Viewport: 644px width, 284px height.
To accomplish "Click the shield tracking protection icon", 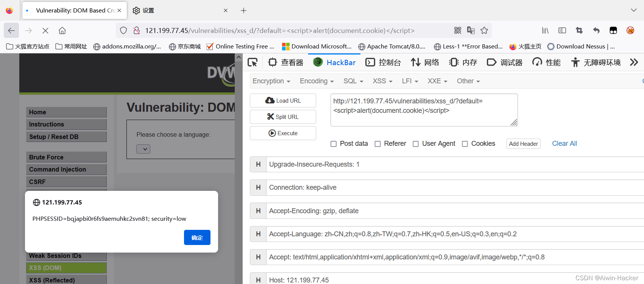I will coord(123,31).
